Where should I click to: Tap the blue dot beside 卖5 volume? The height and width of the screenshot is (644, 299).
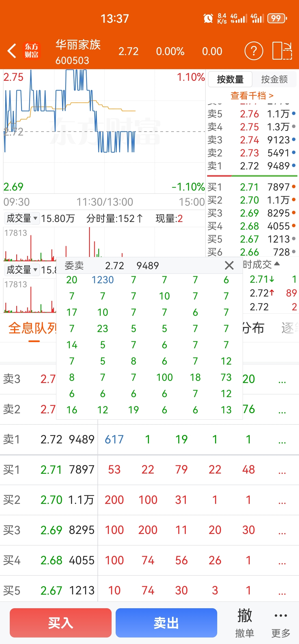click(x=294, y=113)
